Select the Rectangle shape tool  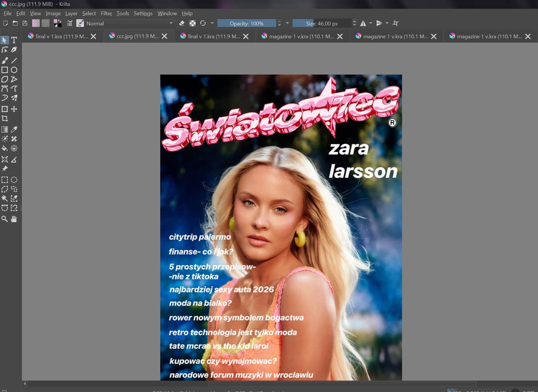point(4,70)
